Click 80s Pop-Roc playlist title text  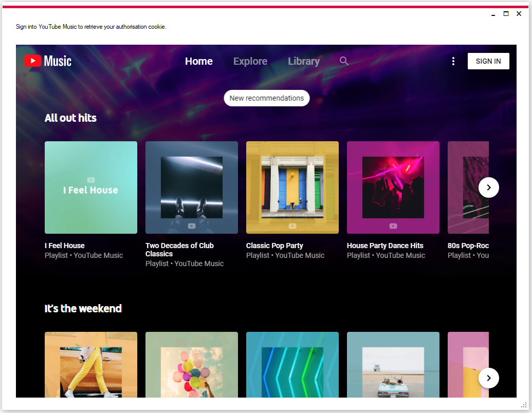(x=468, y=246)
